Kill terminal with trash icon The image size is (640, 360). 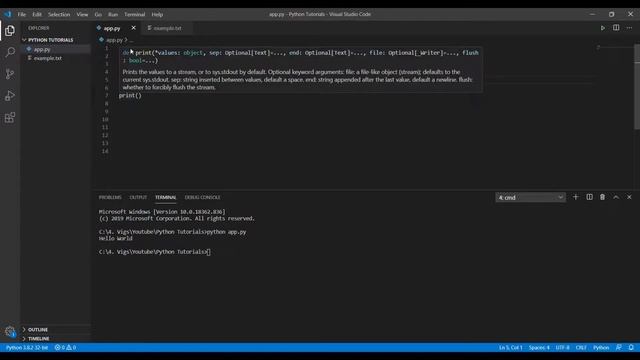click(602, 197)
